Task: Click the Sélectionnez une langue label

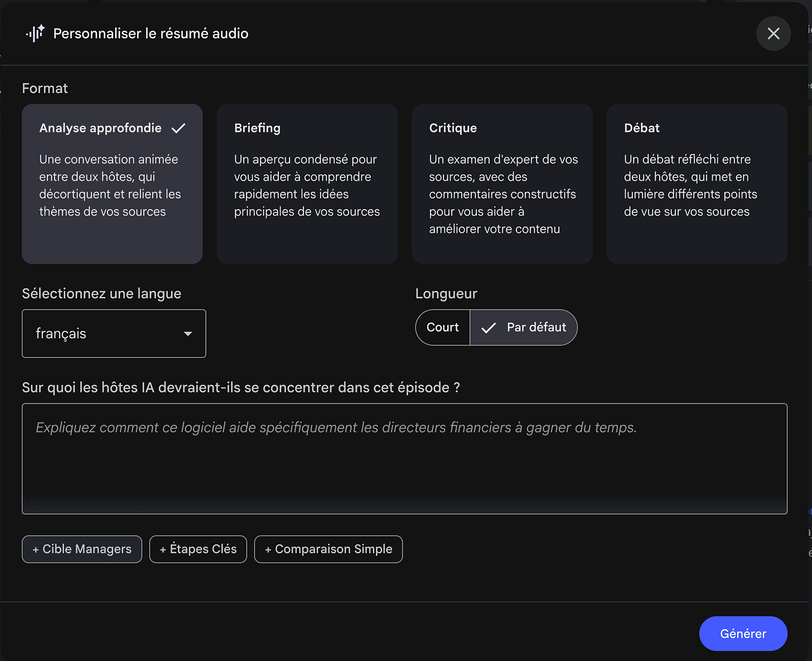Action: pyautogui.click(x=101, y=294)
